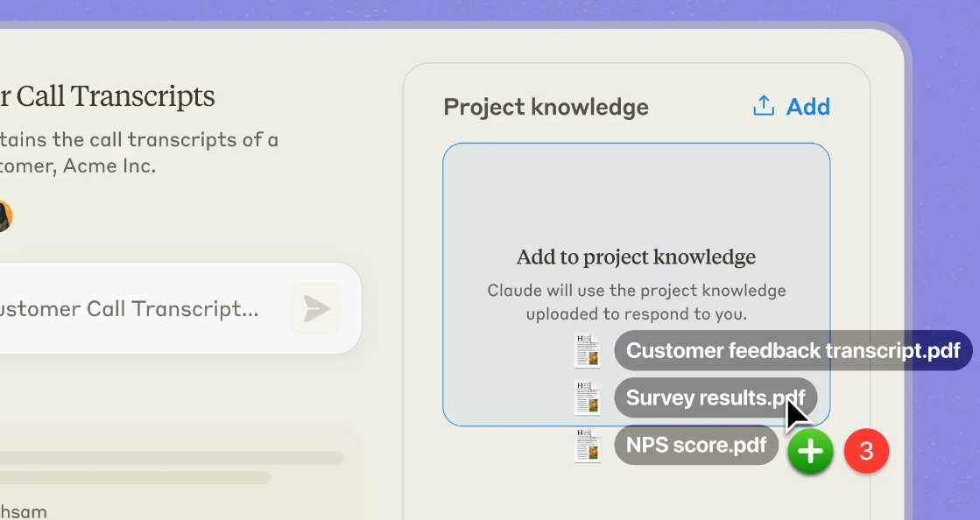
Task: Click the red badge showing 3 files
Action: (866, 451)
